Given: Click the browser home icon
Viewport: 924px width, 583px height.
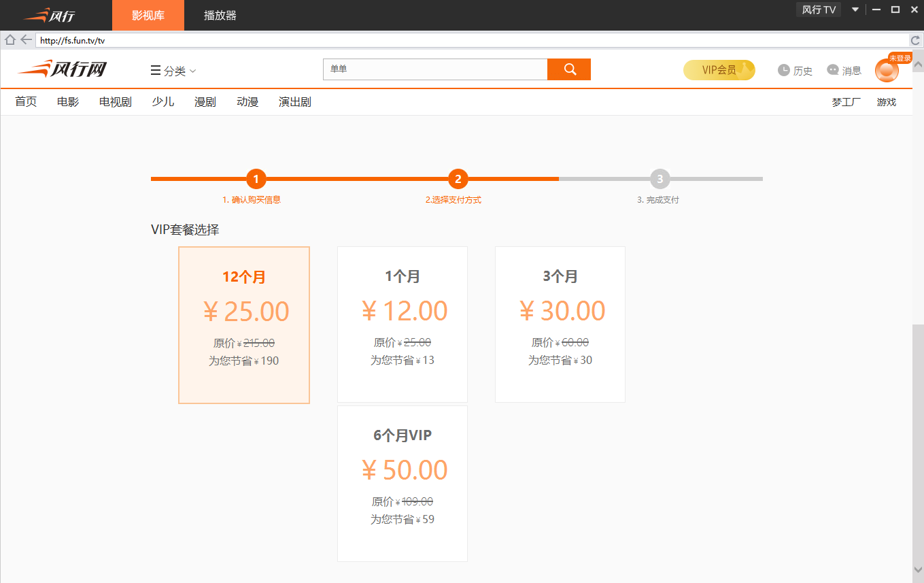Looking at the screenshot, I should tap(10, 40).
